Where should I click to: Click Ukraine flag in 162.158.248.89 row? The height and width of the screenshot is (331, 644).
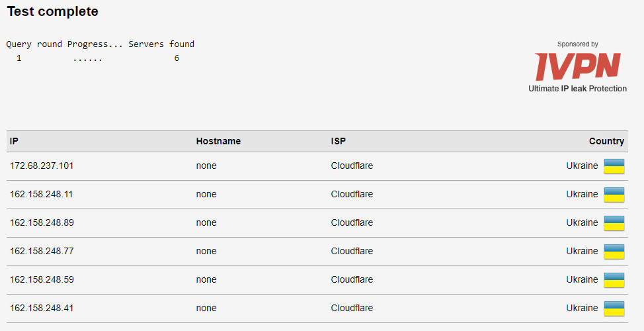pos(614,223)
